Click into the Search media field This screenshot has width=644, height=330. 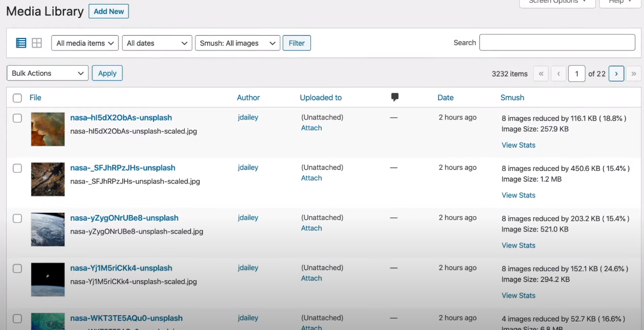tap(557, 42)
